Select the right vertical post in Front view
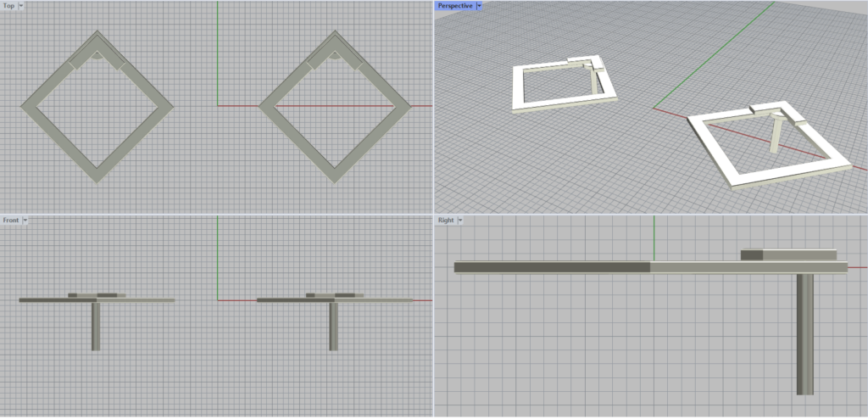Image resolution: width=868 pixels, height=419 pixels. [x=333, y=327]
